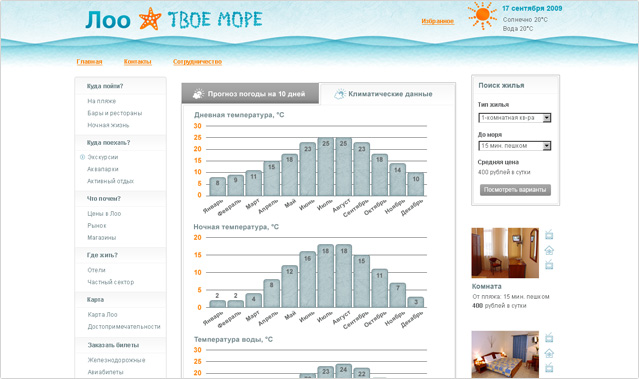This screenshot has width=639, height=379.
Task: Click the orange starfish logo icon
Action: pyautogui.click(x=150, y=19)
